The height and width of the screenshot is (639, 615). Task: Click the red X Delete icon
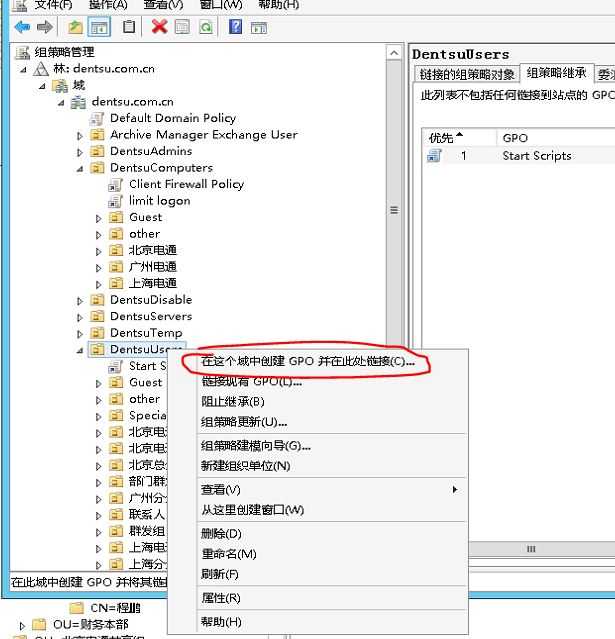[159, 27]
